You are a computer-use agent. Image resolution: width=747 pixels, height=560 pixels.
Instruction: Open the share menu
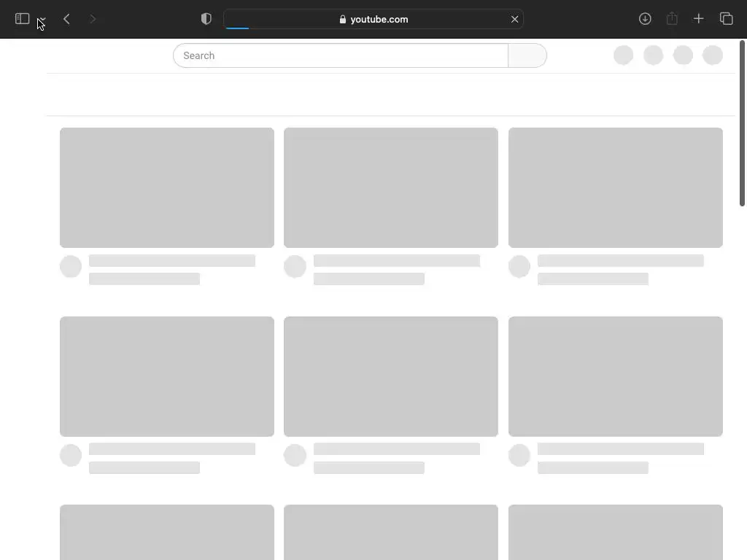[x=672, y=18]
